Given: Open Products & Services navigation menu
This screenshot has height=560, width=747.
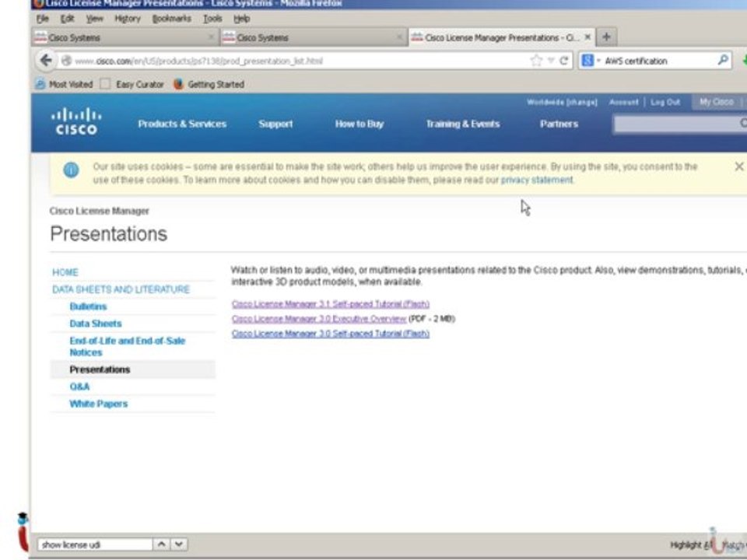Looking at the screenshot, I should pos(182,124).
